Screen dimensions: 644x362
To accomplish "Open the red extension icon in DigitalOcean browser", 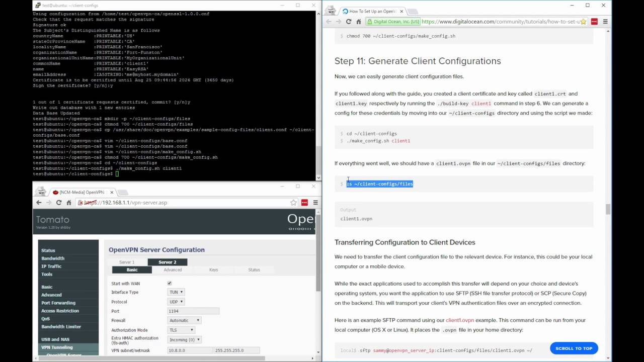I will (594, 22).
